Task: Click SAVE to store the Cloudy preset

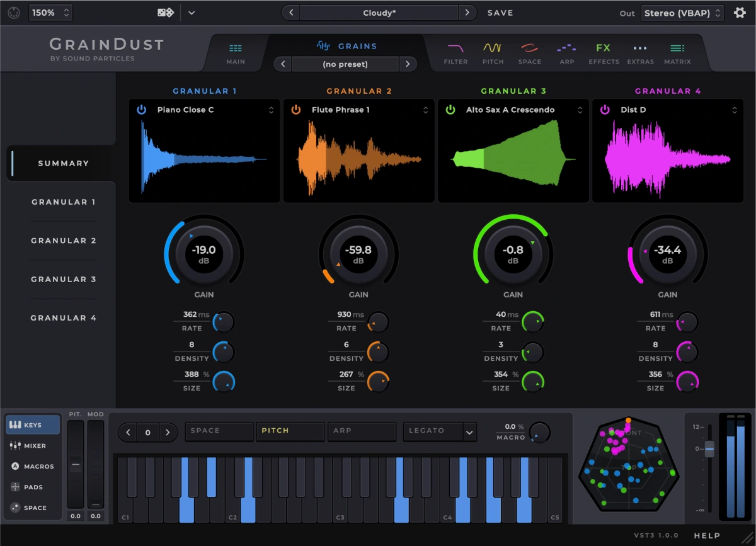Action: [x=500, y=12]
